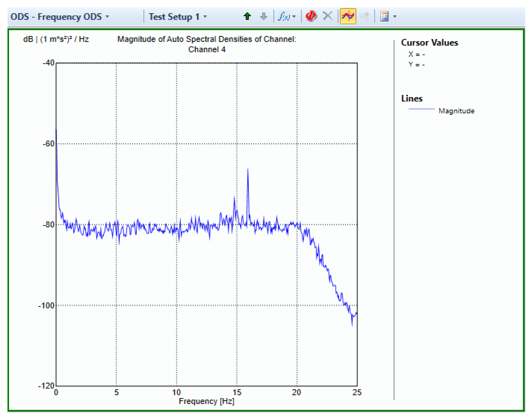Click the Magnitude legend line swatch
532x419 pixels.
point(421,109)
